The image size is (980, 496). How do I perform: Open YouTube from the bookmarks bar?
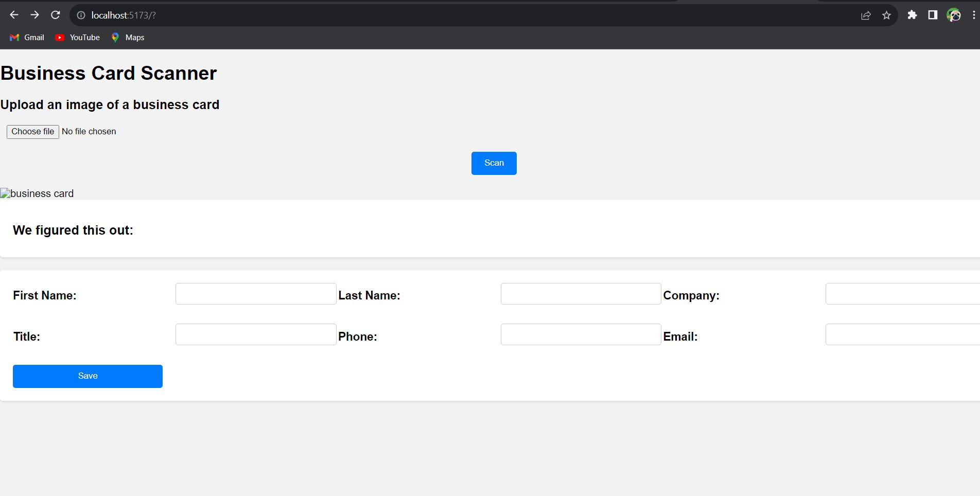click(77, 37)
